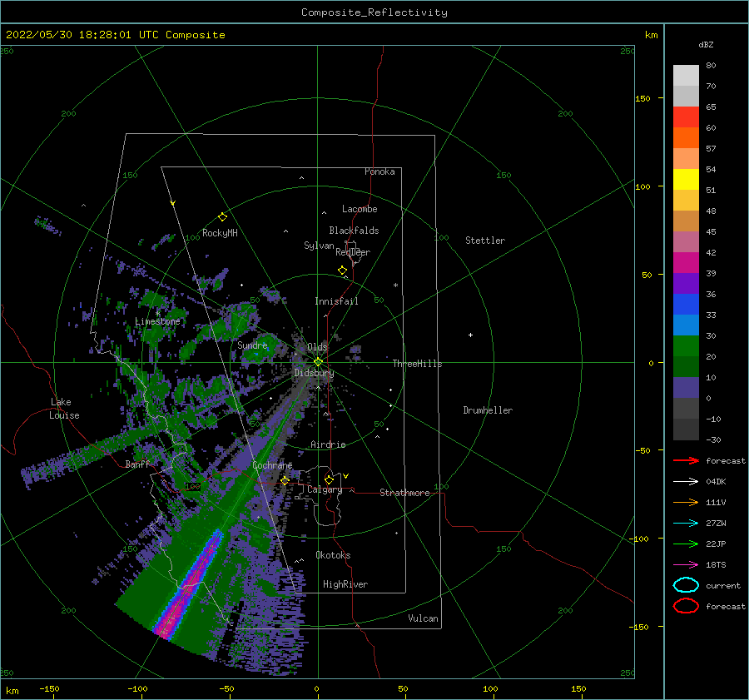Click the RockyMH label
The width and height of the screenshot is (749, 700).
220,233
